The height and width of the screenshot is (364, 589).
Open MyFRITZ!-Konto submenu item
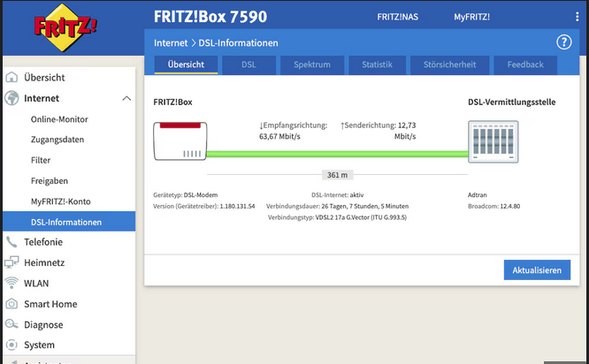pos(60,201)
